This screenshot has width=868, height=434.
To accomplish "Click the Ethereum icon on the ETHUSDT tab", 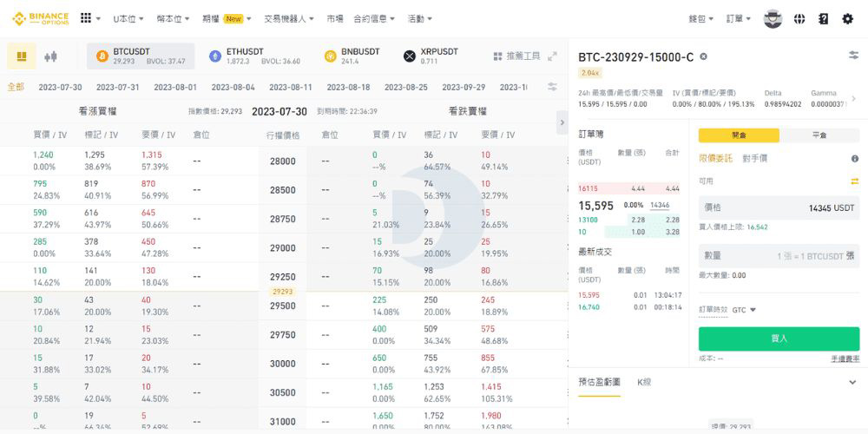I will [215, 56].
